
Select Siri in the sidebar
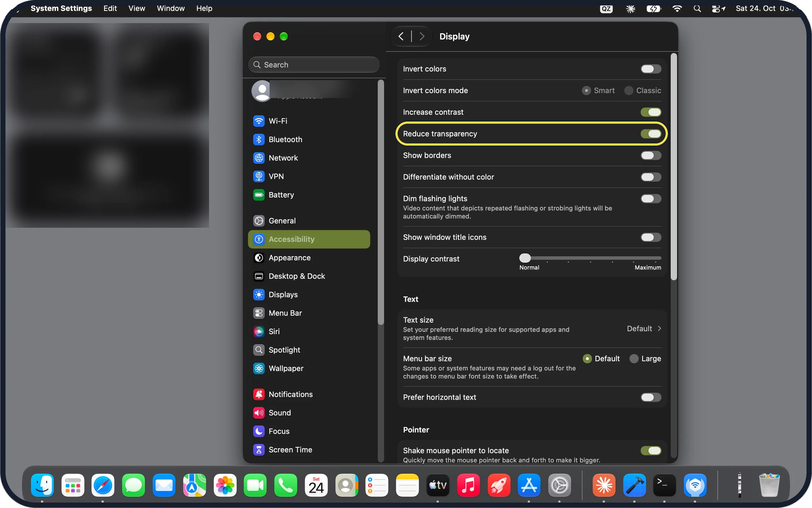click(x=309, y=332)
